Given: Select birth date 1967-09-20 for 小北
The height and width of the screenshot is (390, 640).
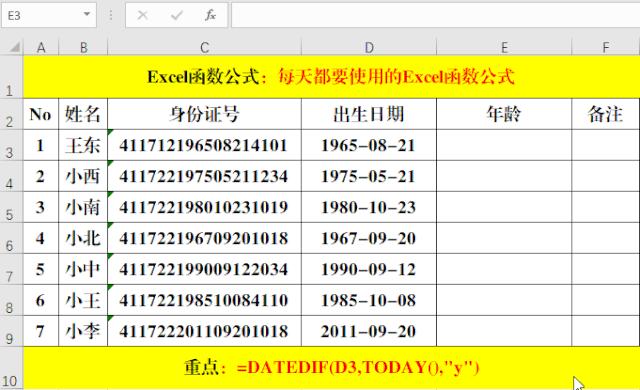Looking at the screenshot, I should coord(369,238).
